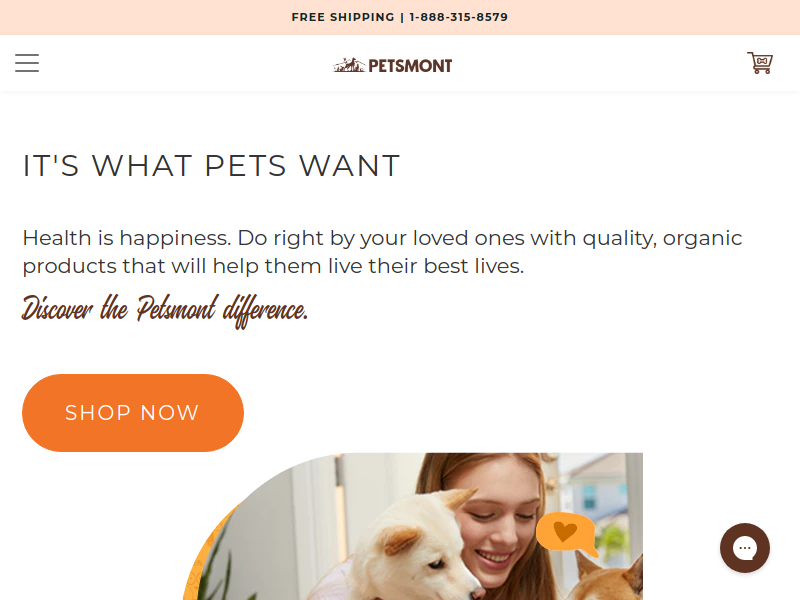Viewport: 800px width, 600px height.
Task: Click the SHOP NOW button
Action: 133,413
